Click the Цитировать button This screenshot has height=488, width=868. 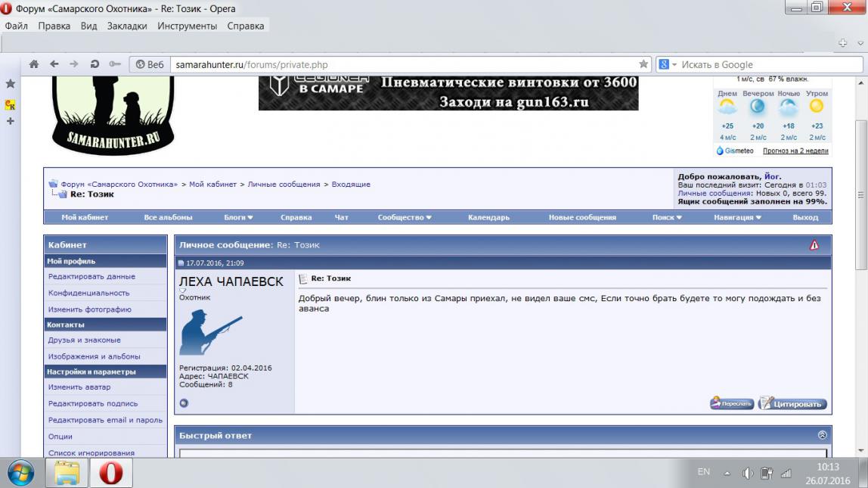(x=792, y=404)
